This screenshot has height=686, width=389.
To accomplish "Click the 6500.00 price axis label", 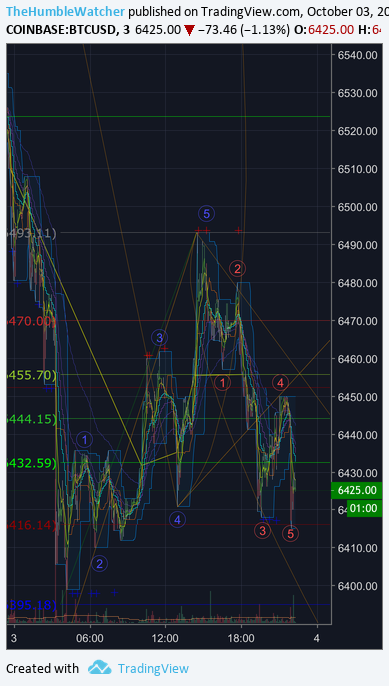I will click(357, 206).
